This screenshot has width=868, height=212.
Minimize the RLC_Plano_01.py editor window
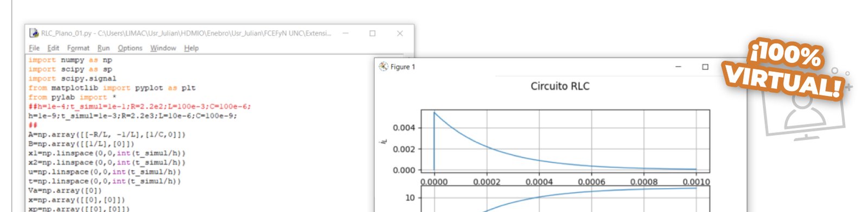coord(345,33)
